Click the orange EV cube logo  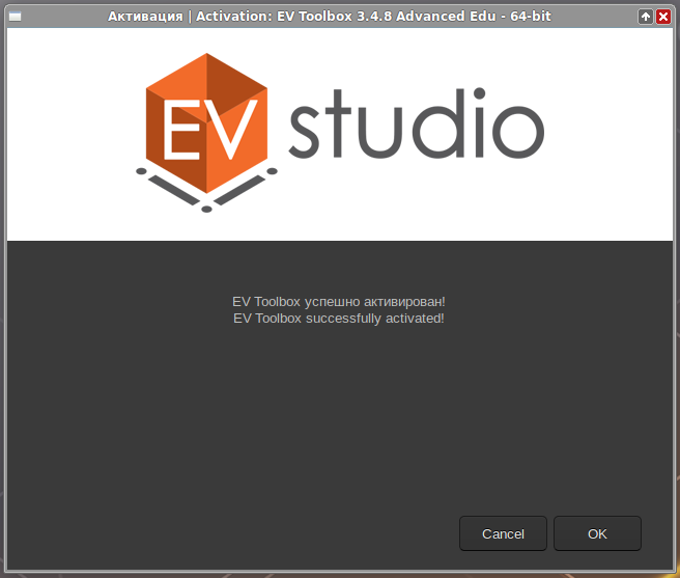coord(206,124)
